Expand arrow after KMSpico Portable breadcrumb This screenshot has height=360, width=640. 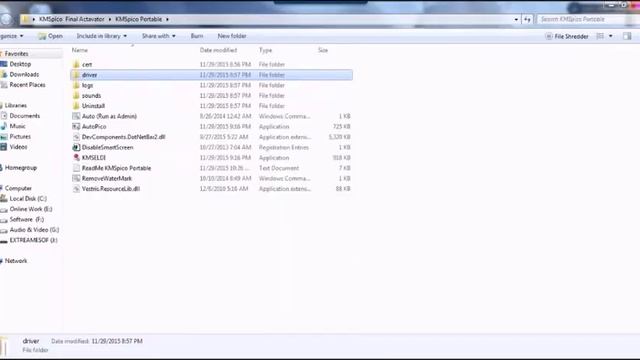point(167,19)
